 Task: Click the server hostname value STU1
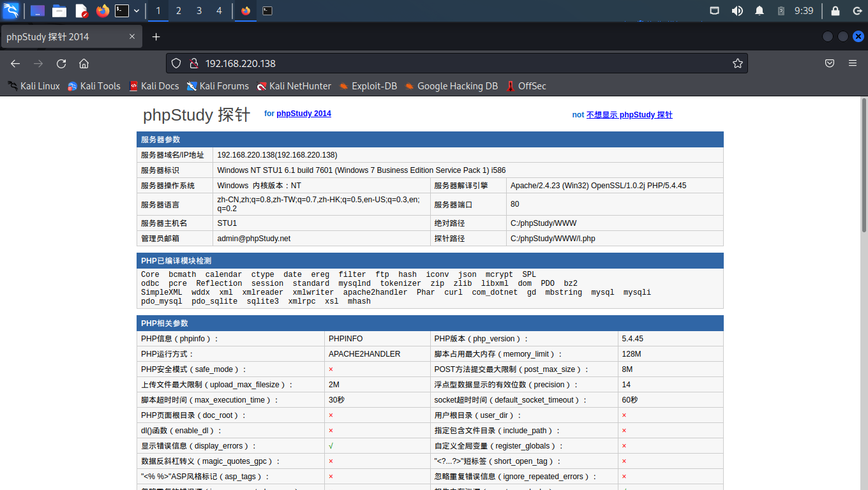227,223
